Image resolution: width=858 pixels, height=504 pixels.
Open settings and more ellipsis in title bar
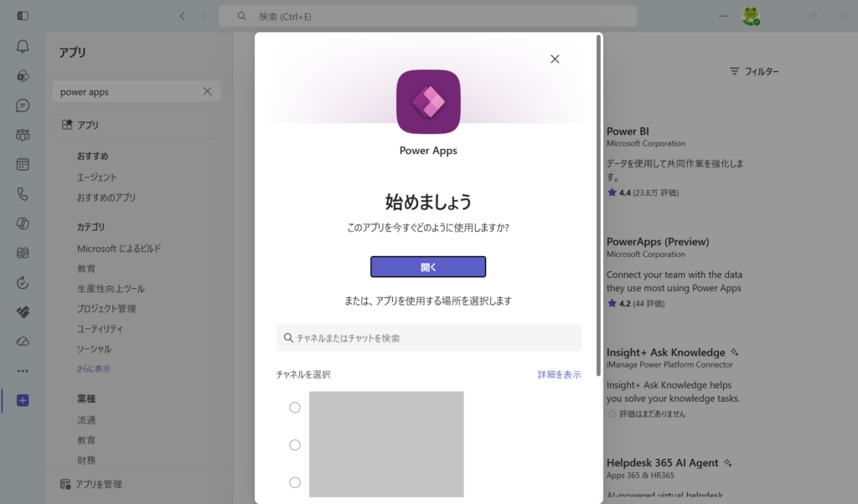(723, 17)
